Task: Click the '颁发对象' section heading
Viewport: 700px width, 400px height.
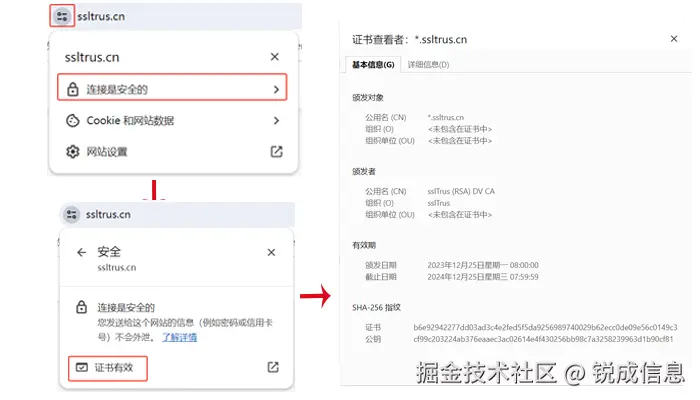Action: click(x=368, y=98)
